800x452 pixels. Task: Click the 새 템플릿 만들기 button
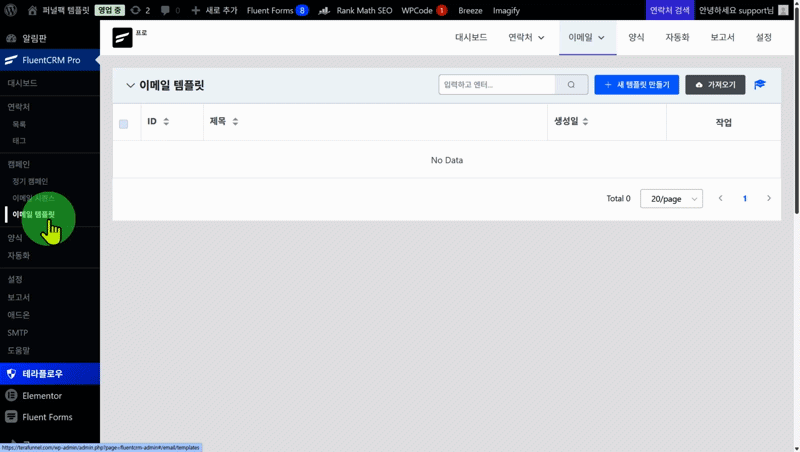click(x=636, y=85)
